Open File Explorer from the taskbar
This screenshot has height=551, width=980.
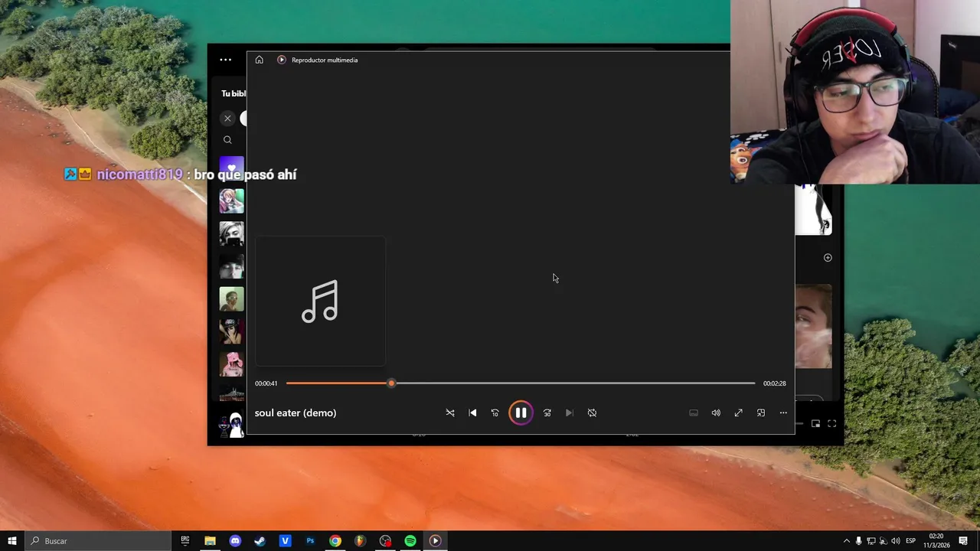click(x=210, y=541)
